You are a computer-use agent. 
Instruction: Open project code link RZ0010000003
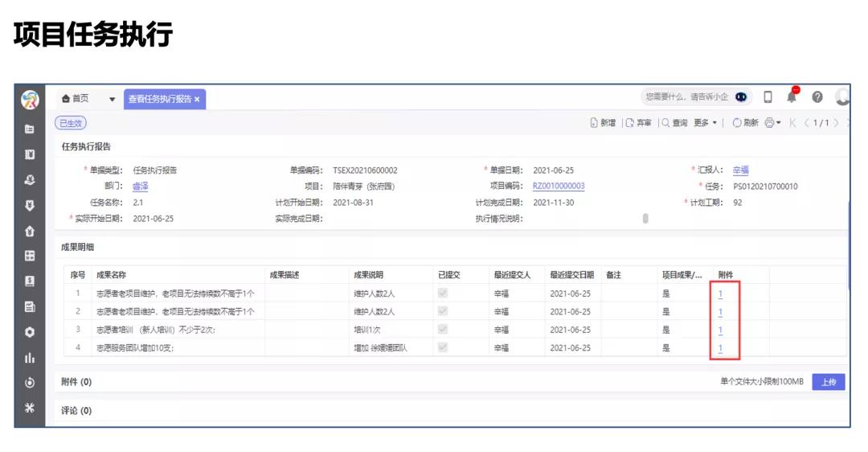559,187
